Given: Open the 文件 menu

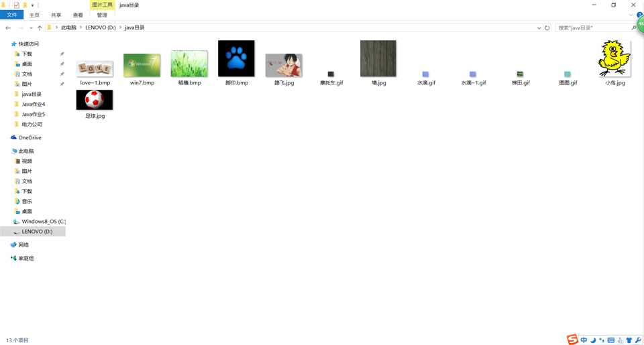Looking at the screenshot, I should (x=11, y=15).
